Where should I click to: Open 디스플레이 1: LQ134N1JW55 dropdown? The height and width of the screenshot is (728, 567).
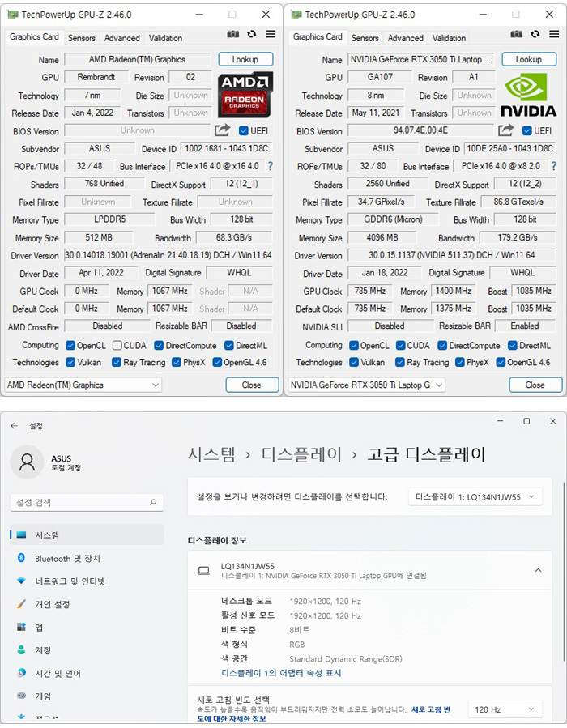475,496
